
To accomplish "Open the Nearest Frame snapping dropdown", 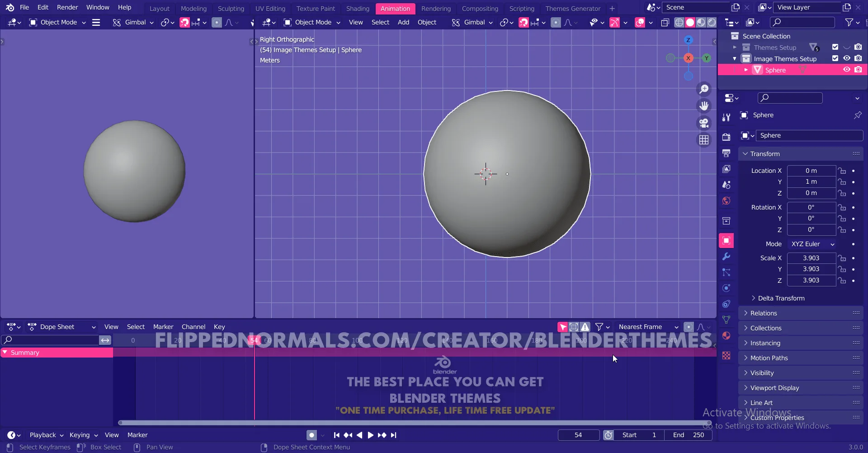I will 647,326.
